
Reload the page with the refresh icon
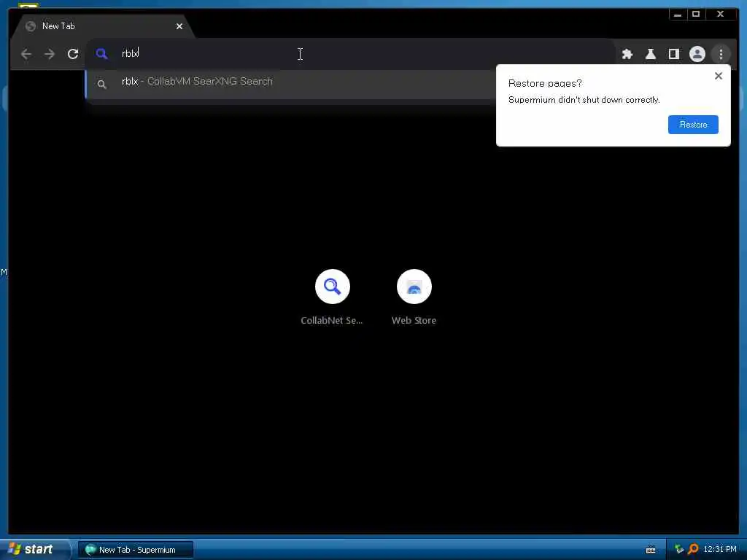(73, 54)
